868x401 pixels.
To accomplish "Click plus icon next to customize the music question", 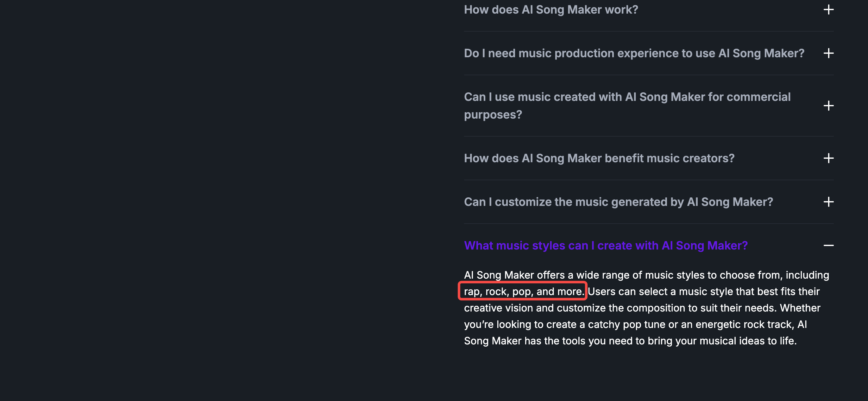I will click(828, 202).
